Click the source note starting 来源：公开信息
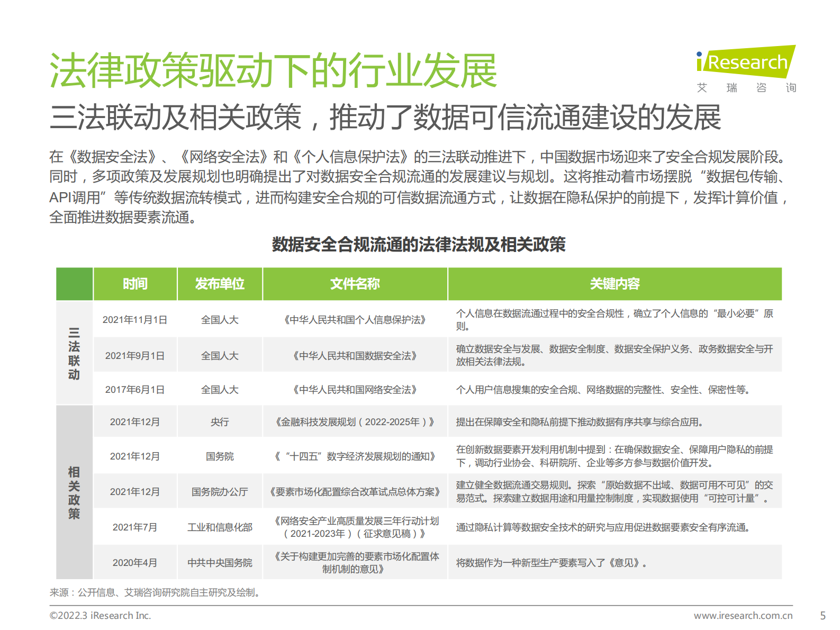This screenshot has height=630, width=840. click(156, 592)
